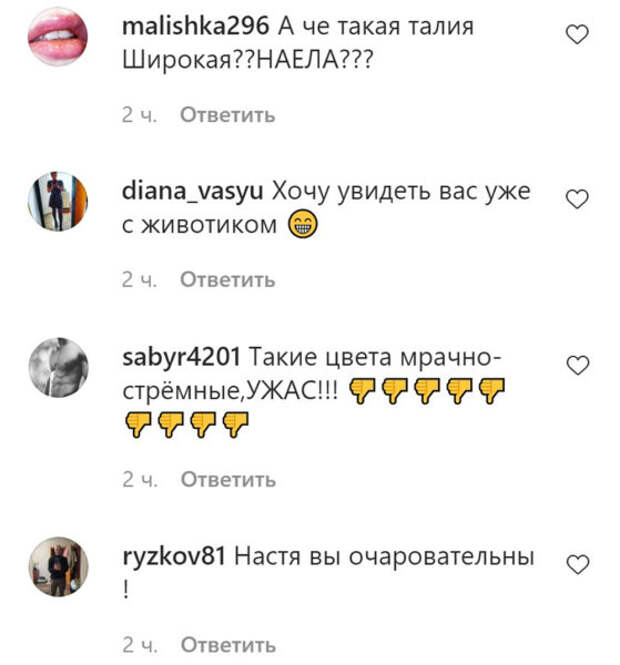Click the timestamp under diana_vasyu's comment

tap(139, 280)
